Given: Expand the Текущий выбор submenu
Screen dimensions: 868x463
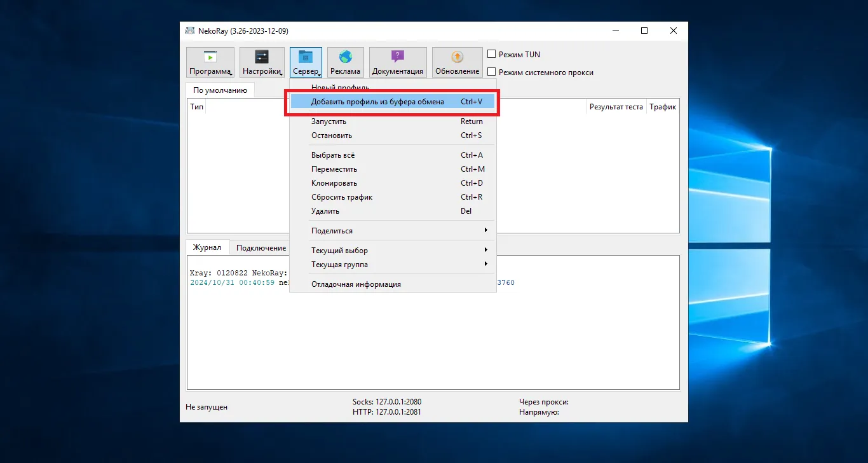Looking at the screenshot, I should tap(393, 250).
